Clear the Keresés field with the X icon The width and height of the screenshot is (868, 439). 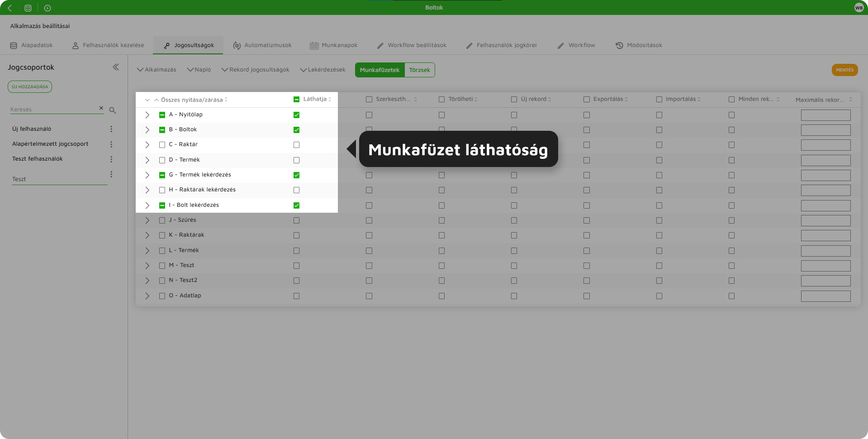[x=101, y=108]
